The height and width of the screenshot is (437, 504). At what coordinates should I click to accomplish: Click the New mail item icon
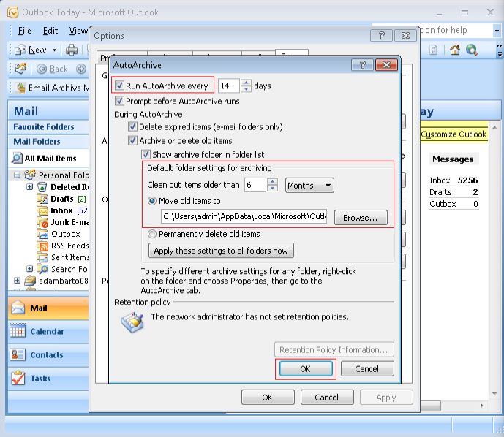click(x=20, y=50)
